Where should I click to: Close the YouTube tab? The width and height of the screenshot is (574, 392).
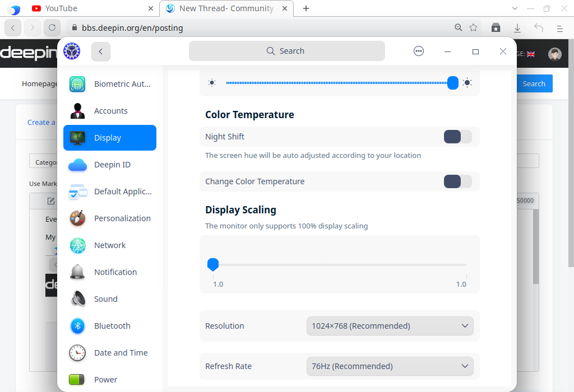tap(150, 8)
